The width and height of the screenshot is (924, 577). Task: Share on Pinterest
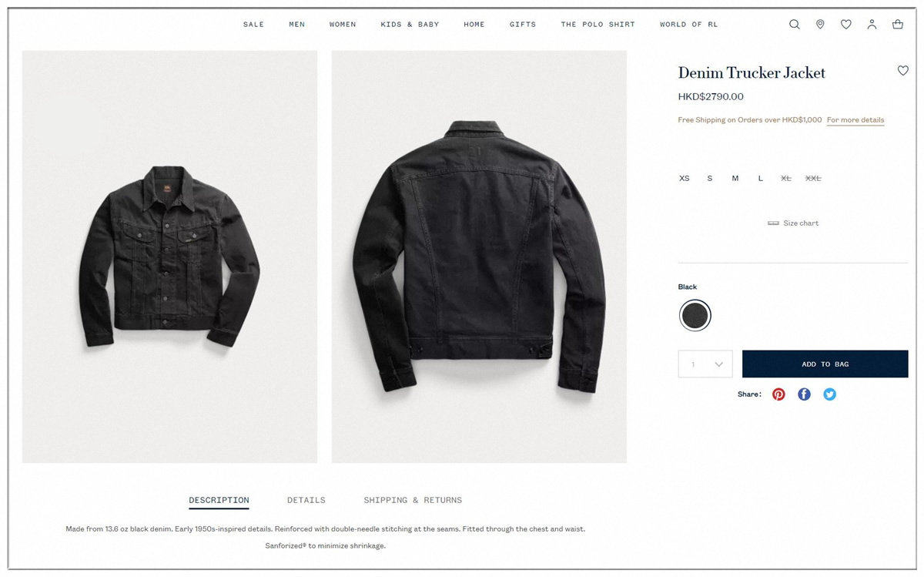pos(778,394)
